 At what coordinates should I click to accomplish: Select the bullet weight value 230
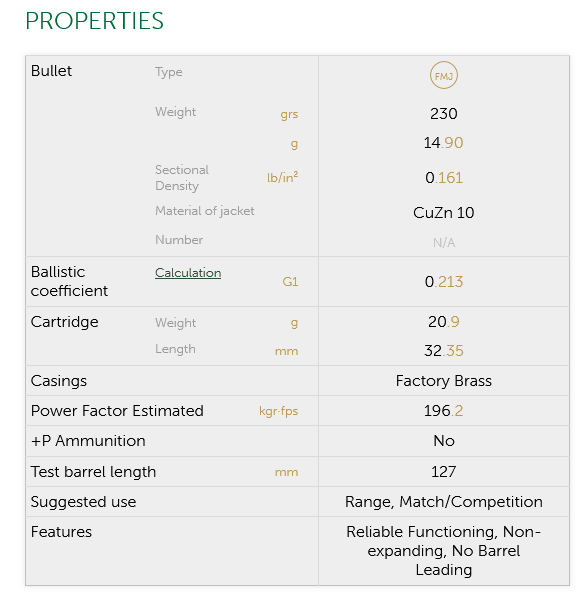(x=444, y=114)
